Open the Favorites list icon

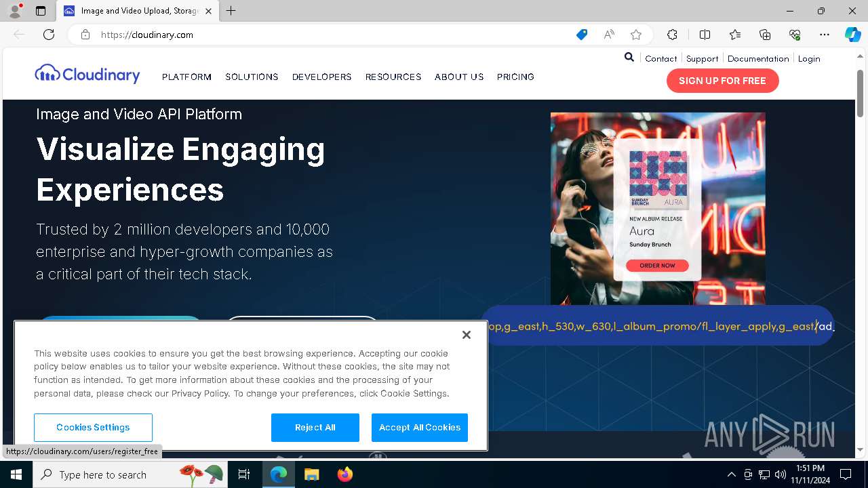pyautogui.click(x=735, y=35)
